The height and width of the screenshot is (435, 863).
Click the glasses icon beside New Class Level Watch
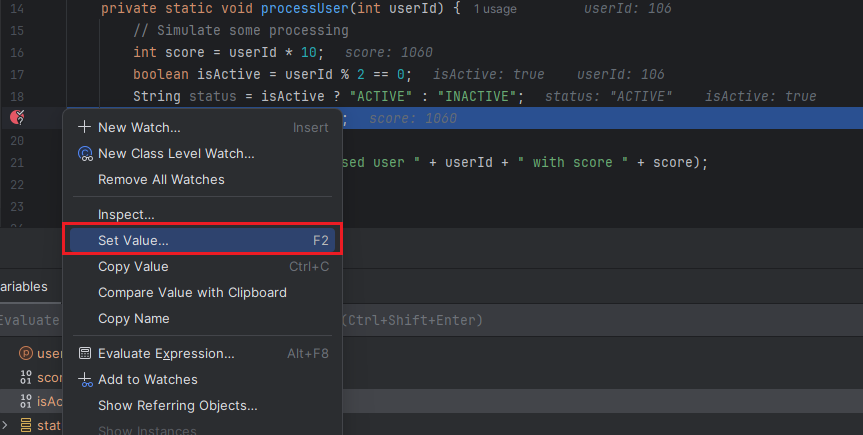point(85,154)
